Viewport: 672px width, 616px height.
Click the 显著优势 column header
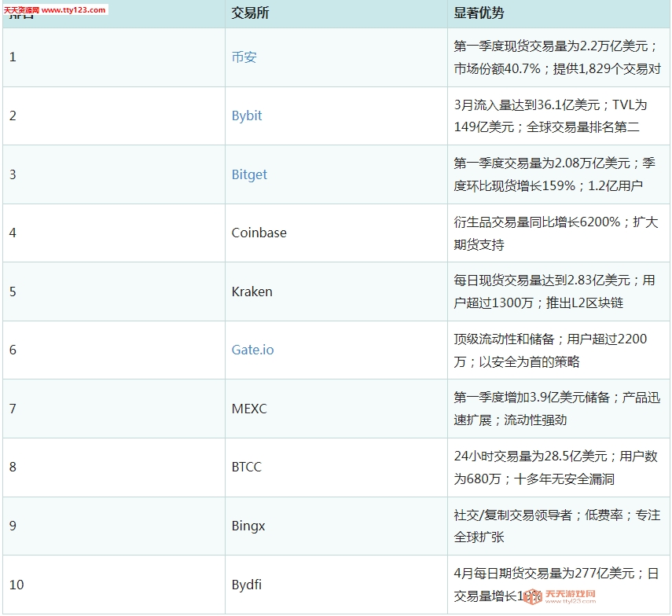tap(479, 13)
